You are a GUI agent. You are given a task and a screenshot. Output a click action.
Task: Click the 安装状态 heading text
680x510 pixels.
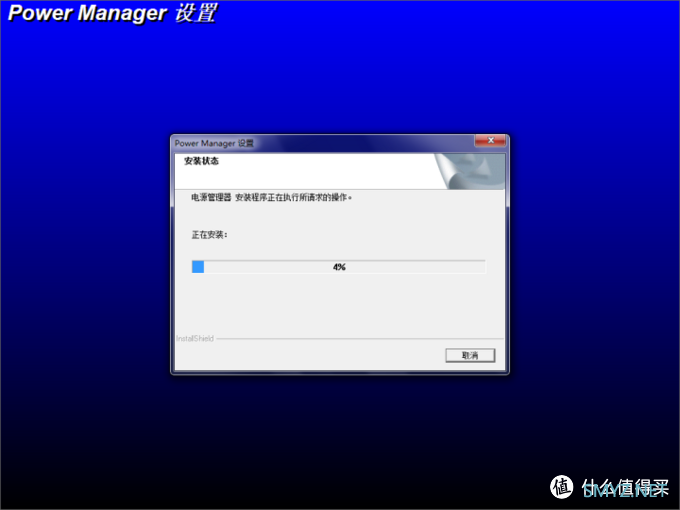[x=201, y=161]
